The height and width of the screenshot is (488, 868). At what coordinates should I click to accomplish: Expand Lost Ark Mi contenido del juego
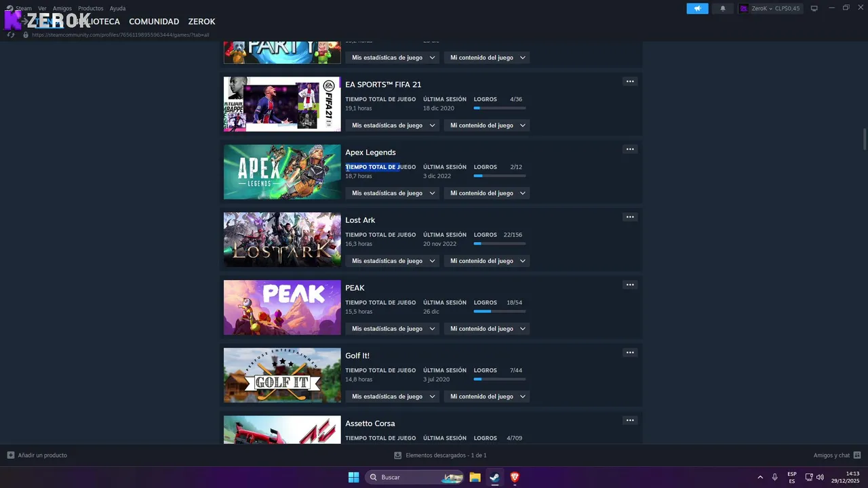point(487,261)
